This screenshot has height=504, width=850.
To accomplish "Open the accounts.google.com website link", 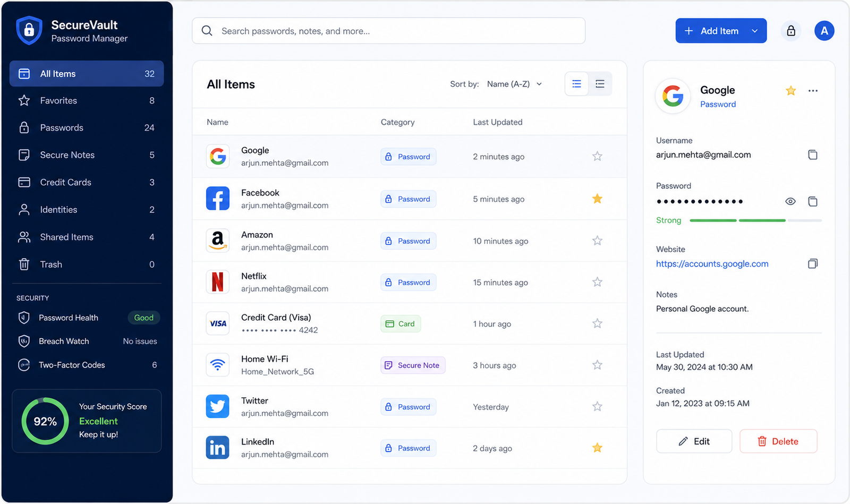I will tap(712, 264).
